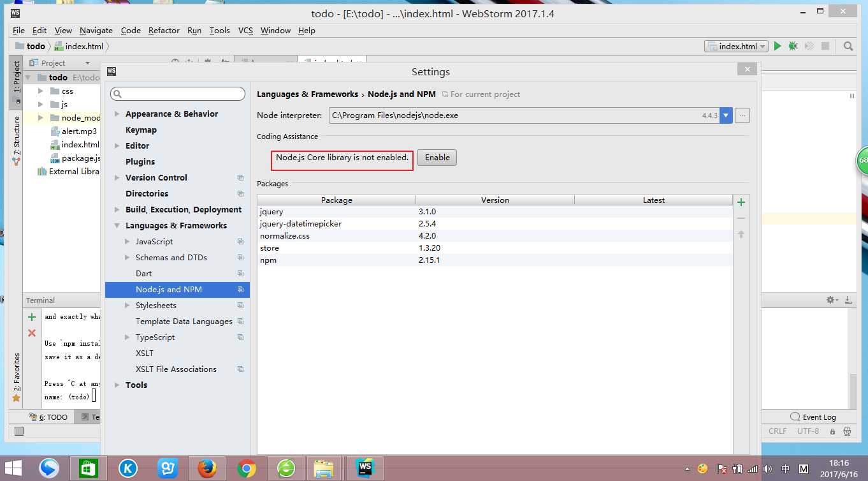868x481 pixels.
Task: Click the WebStorm taskbar icon
Action: pyautogui.click(x=365, y=469)
